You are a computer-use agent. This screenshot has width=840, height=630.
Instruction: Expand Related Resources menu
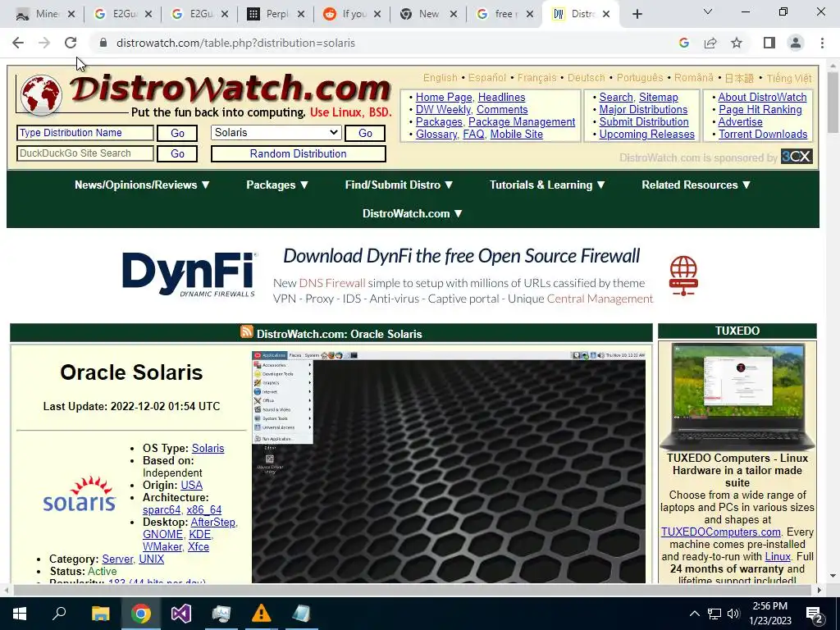coord(696,185)
